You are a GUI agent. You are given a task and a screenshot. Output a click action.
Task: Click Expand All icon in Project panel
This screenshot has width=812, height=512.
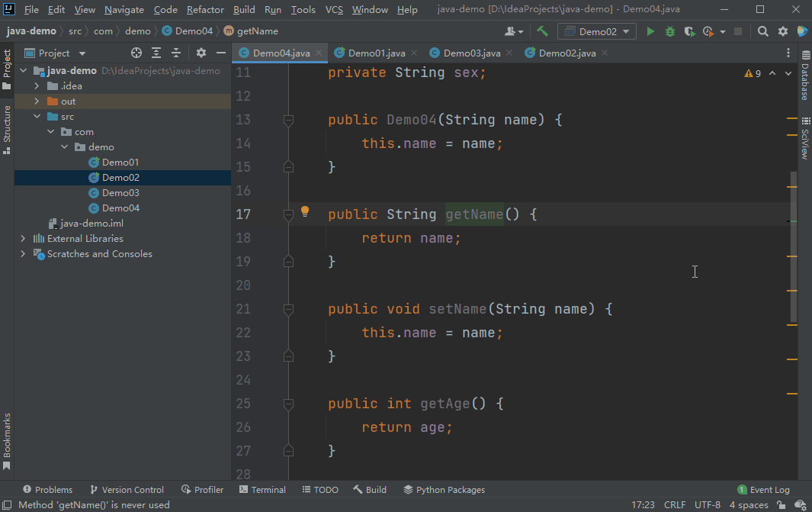pyautogui.click(x=156, y=53)
